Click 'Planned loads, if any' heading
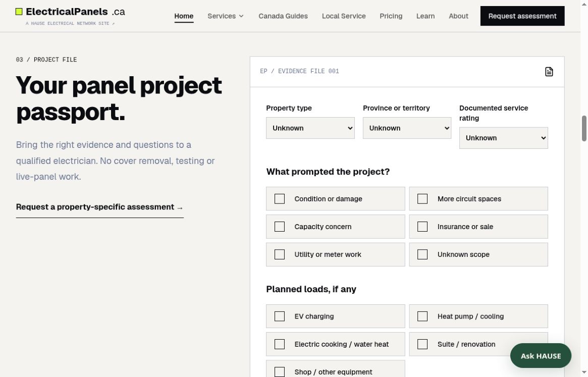The image size is (588, 377). tap(311, 289)
